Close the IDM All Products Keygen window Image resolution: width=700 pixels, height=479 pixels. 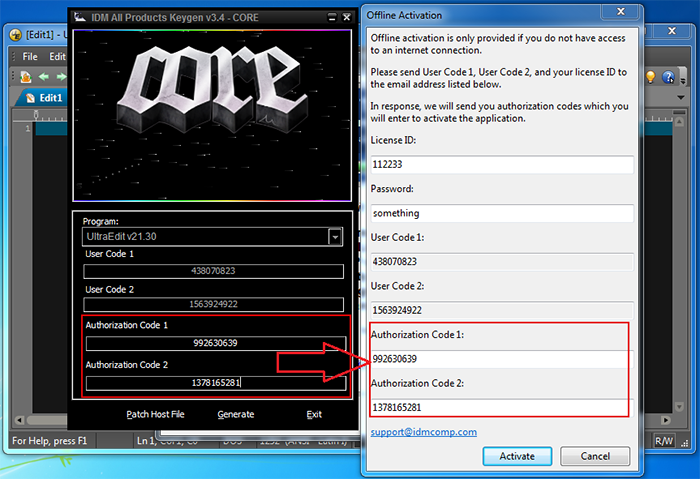(346, 17)
